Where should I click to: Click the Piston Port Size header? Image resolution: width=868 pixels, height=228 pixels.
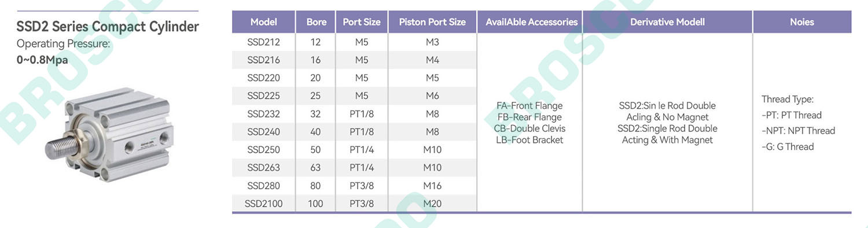click(432, 22)
